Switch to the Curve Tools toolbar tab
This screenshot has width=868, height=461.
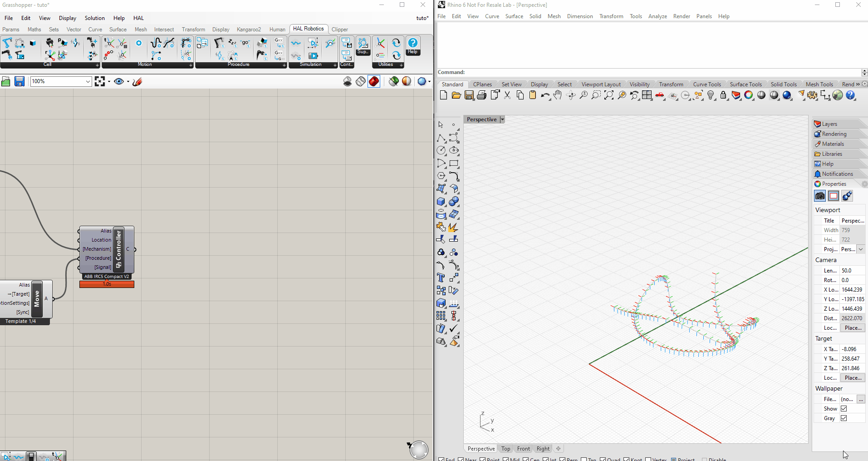click(x=707, y=84)
